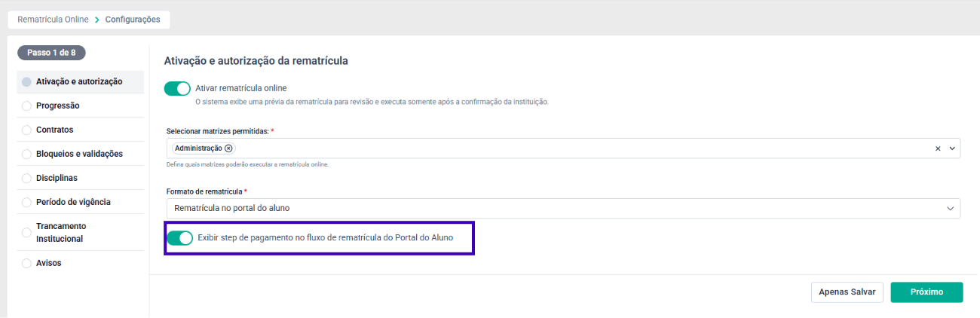980x318 pixels.
Task: Click the Contratos step circle icon
Action: 27,130
